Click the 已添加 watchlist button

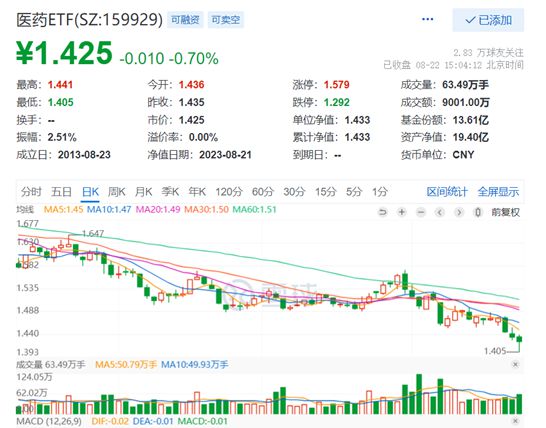click(x=488, y=20)
